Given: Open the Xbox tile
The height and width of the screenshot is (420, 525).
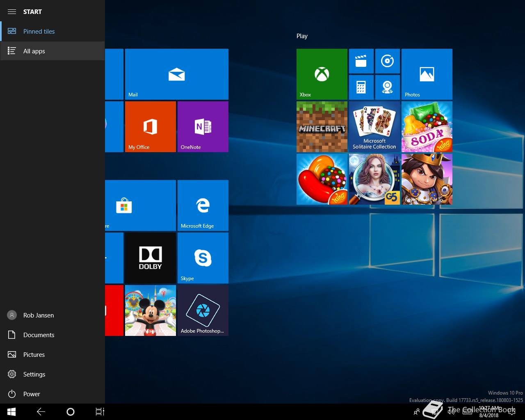Looking at the screenshot, I should pos(322,74).
